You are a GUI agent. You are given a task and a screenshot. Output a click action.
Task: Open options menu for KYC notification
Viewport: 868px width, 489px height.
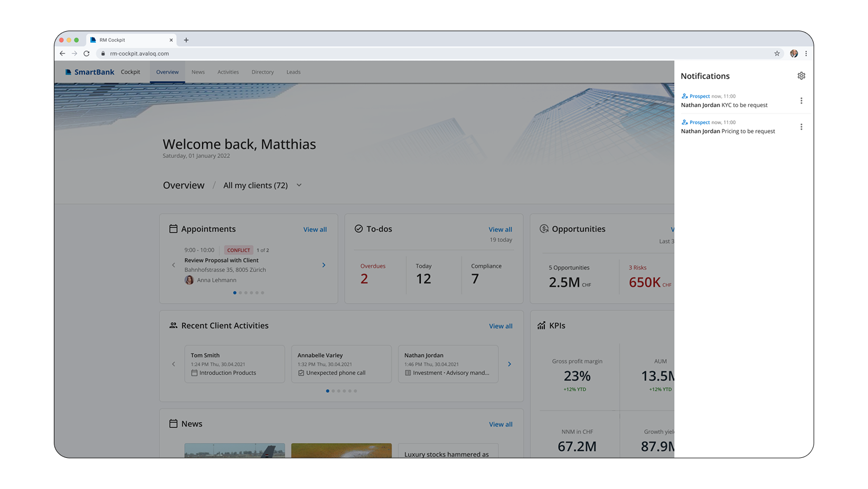point(801,101)
